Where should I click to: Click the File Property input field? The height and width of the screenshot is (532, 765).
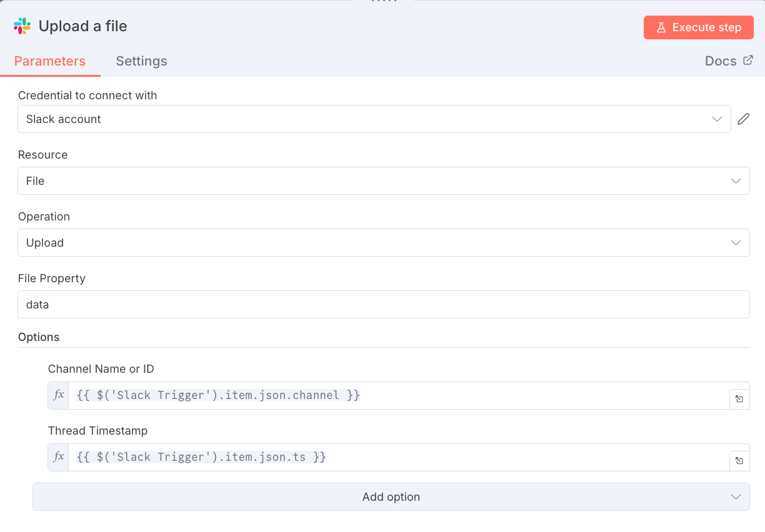coord(383,305)
